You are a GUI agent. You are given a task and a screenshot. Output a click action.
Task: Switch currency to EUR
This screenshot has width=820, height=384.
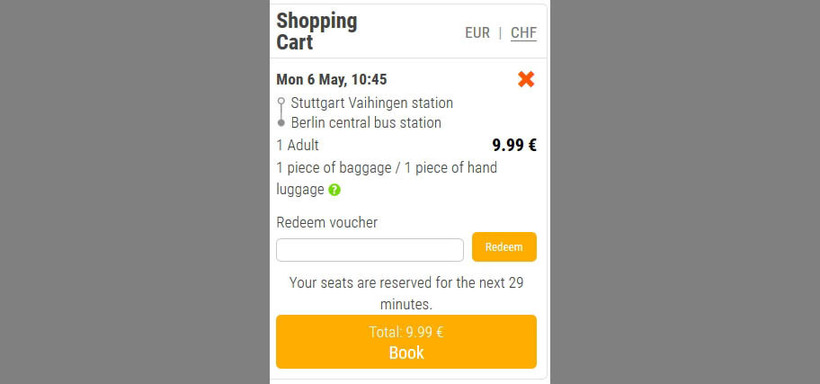point(477,33)
